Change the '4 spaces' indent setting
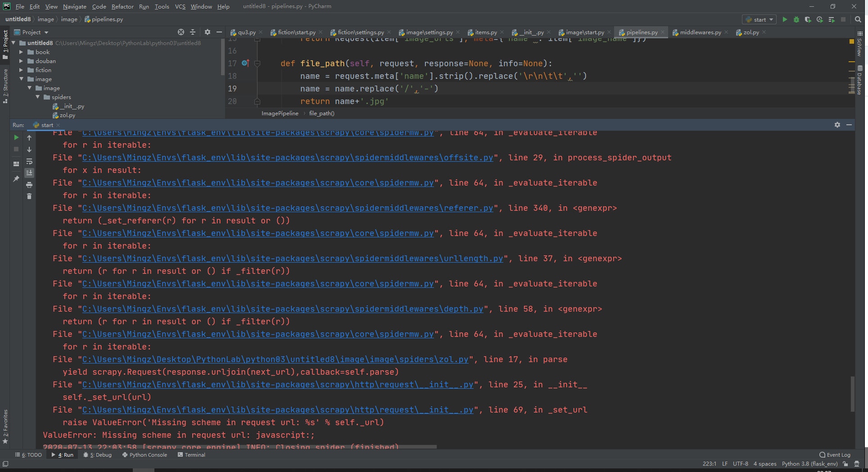 click(x=765, y=464)
